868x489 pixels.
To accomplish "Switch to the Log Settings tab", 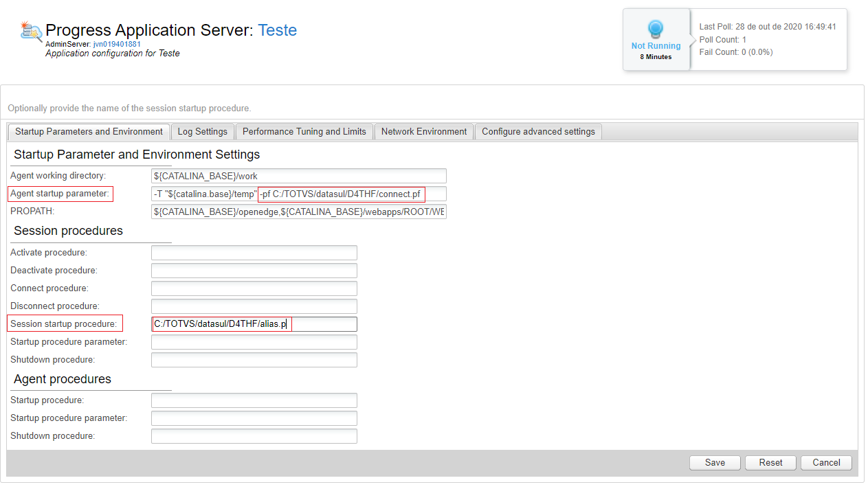I will click(x=202, y=131).
